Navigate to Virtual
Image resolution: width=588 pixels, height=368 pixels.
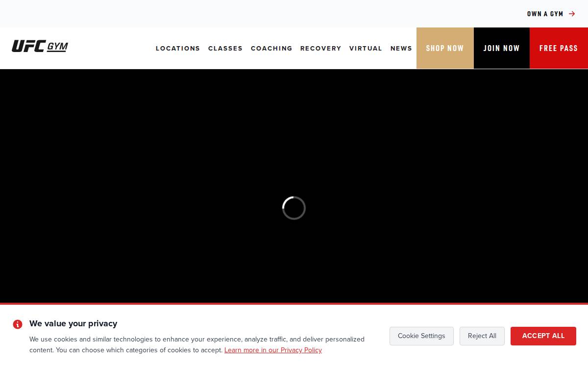pyautogui.click(x=366, y=48)
